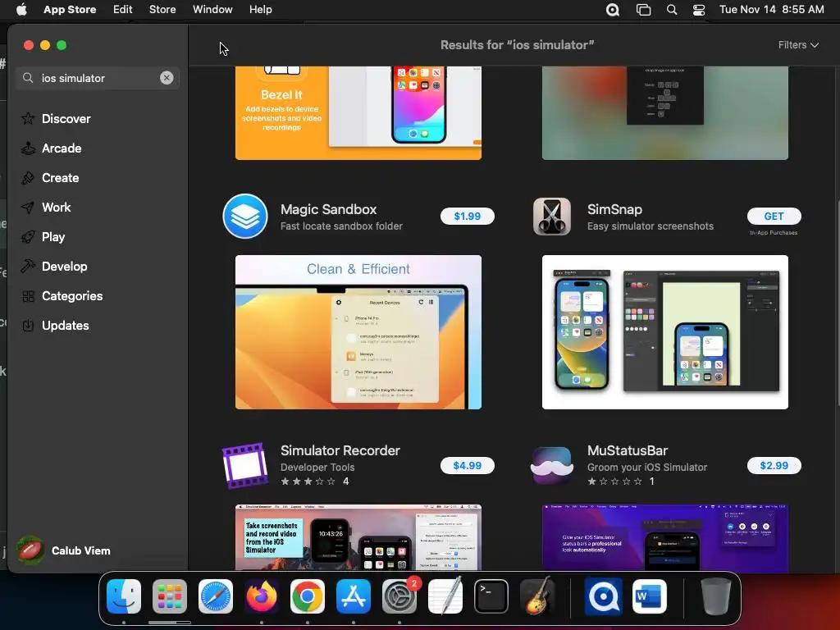Open Terminal from the Dock
The height and width of the screenshot is (630, 840).
[x=491, y=596]
